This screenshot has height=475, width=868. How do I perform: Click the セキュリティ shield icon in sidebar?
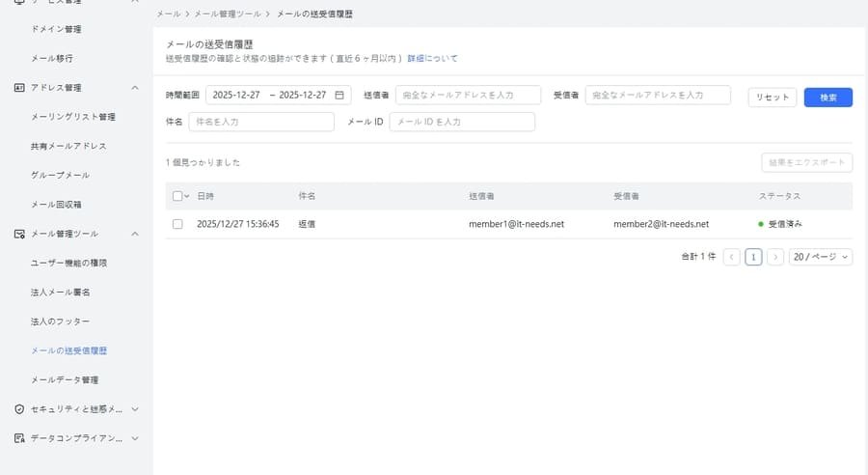point(19,409)
